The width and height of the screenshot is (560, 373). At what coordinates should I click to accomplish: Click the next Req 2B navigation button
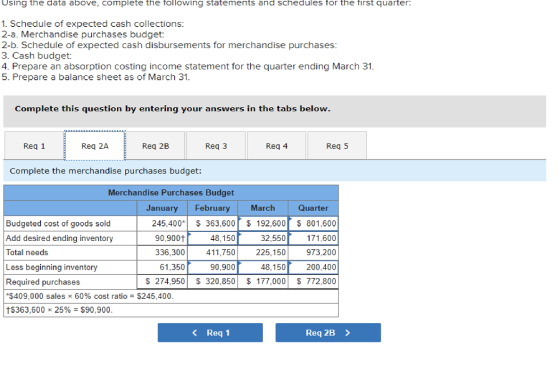point(328,333)
